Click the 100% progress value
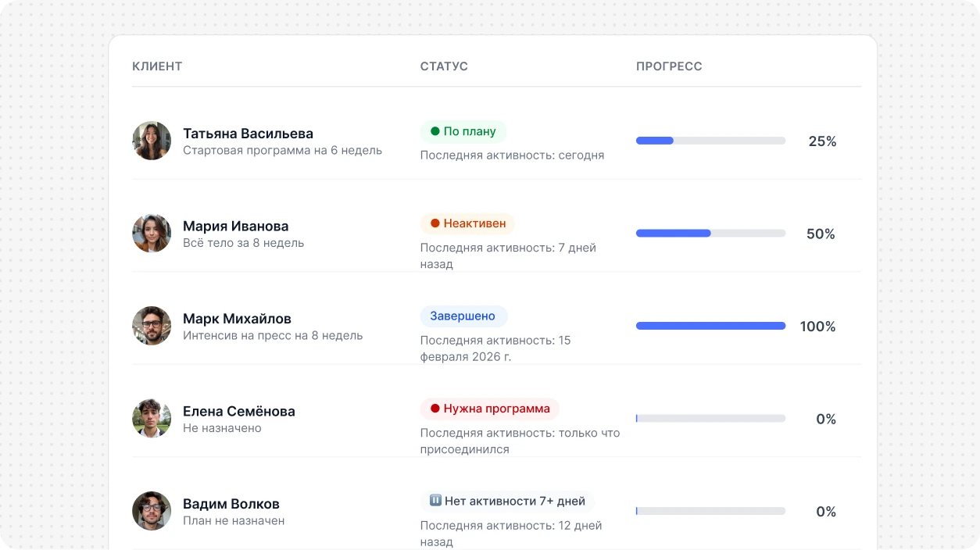This screenshot has width=980, height=550. 817,327
